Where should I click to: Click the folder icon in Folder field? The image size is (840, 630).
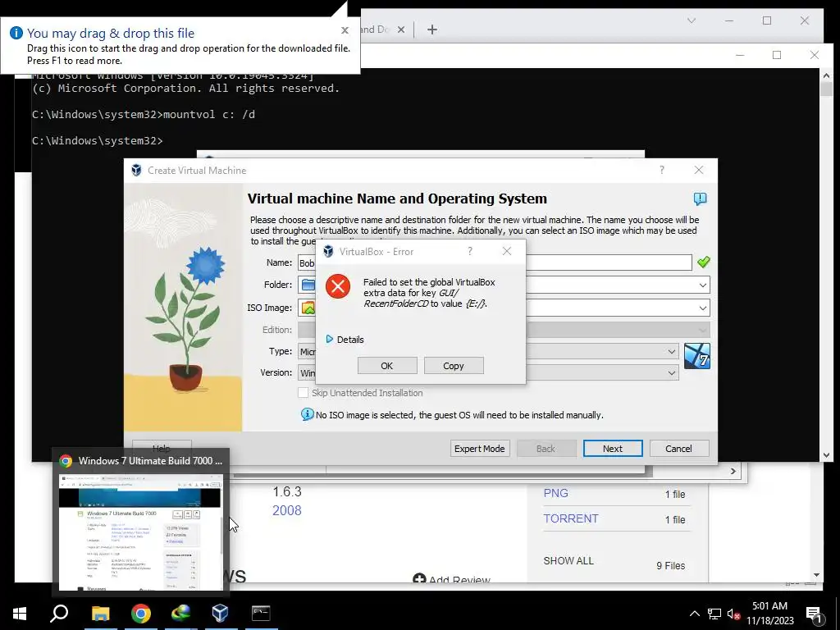[308, 285]
